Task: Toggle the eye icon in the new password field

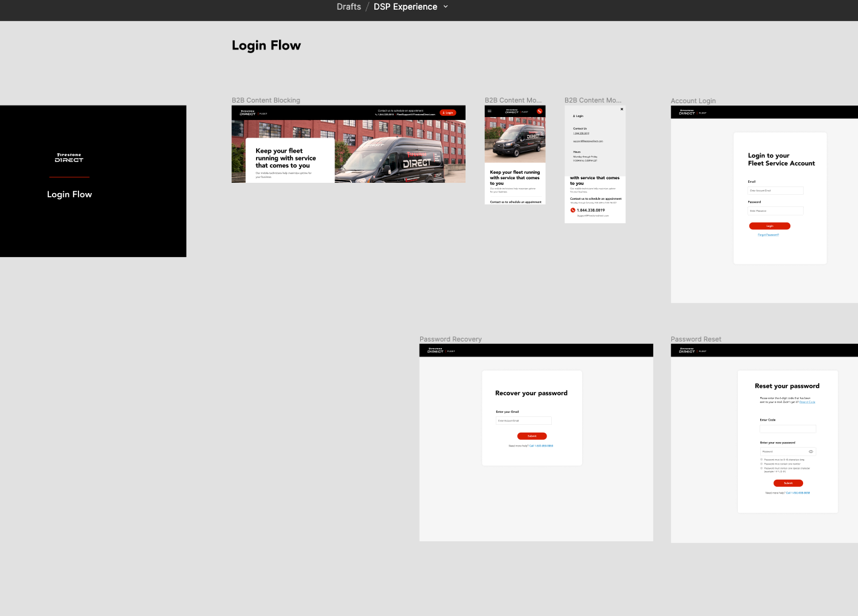Action: tap(811, 451)
